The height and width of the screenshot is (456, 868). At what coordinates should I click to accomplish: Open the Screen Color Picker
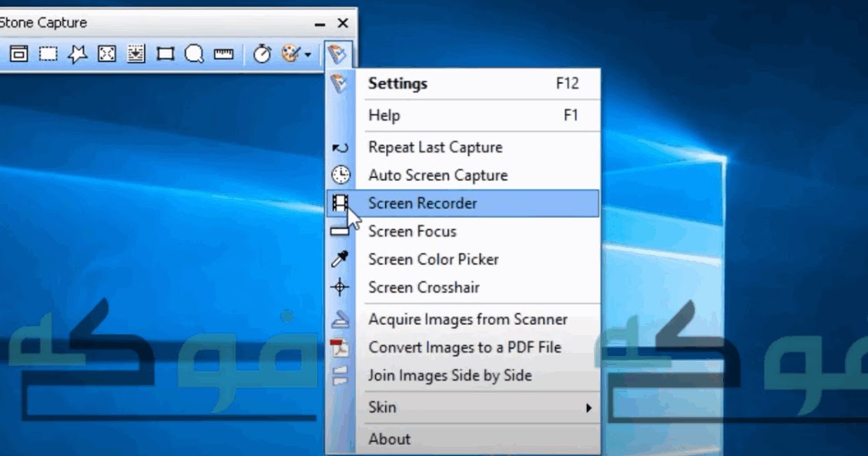(463, 259)
